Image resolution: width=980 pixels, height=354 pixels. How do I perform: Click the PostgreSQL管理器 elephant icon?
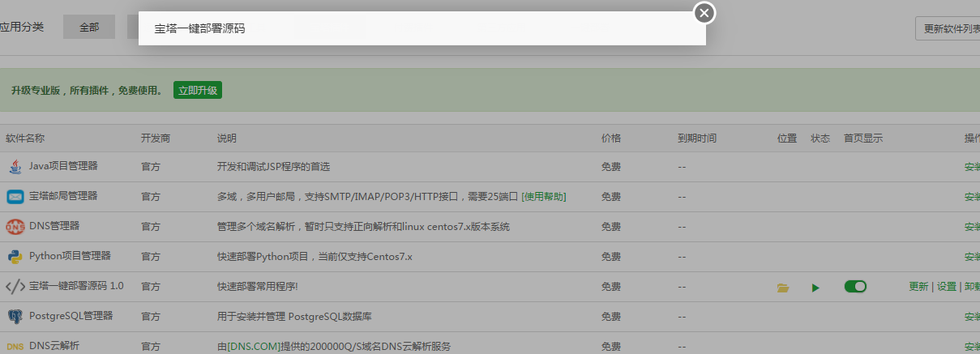[15, 317]
